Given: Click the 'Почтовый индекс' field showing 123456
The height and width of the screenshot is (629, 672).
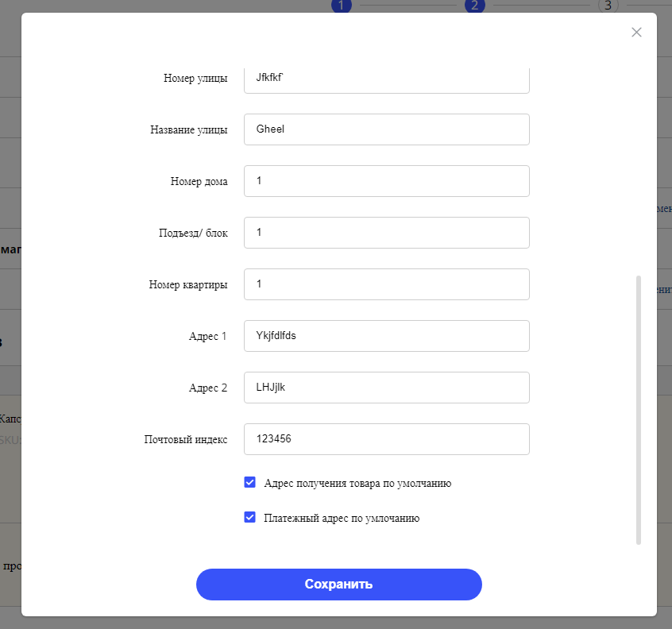Looking at the screenshot, I should point(386,439).
